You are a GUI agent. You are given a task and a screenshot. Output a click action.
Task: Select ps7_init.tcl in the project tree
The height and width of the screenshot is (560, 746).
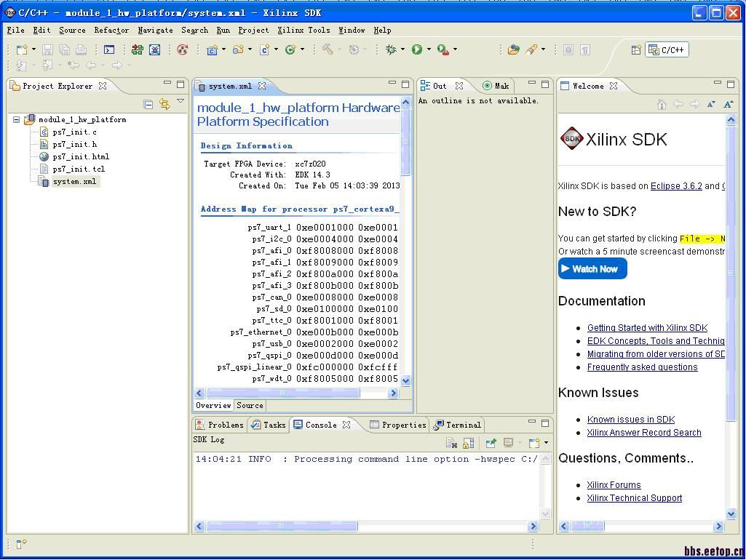click(x=79, y=169)
